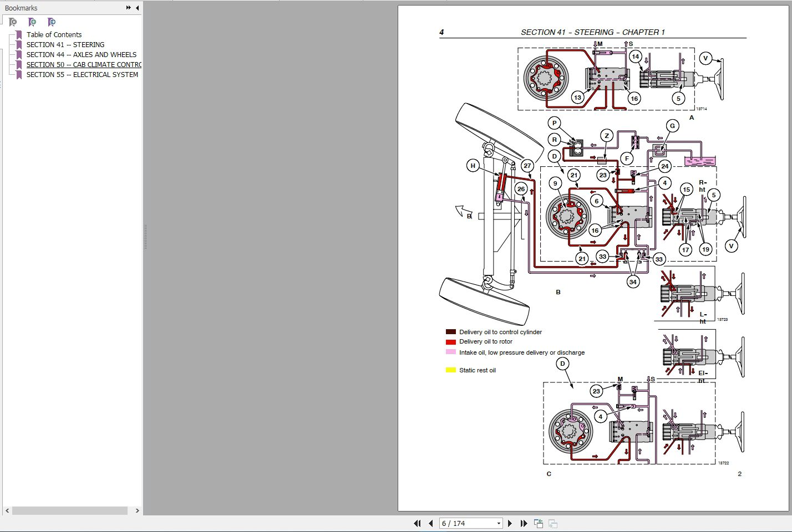Screen dimensions: 792x532
Task: Click bookmark icon beside SECTION 50 -- CAB CLIMATE
Action: point(19,64)
